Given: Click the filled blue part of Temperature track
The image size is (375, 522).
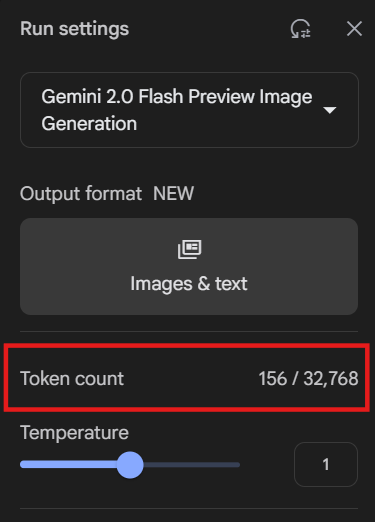Looking at the screenshot, I should tap(68, 465).
